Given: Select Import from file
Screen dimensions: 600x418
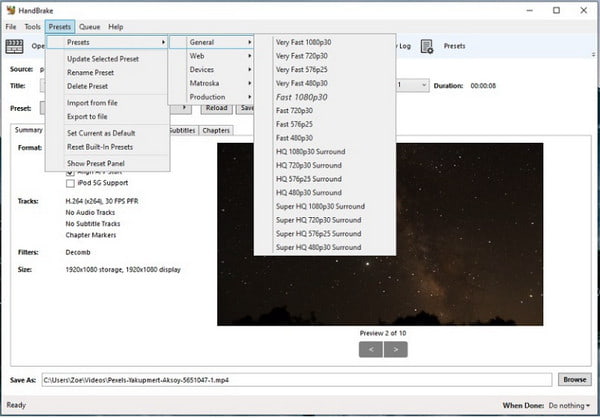Looking at the screenshot, I should point(107,103).
